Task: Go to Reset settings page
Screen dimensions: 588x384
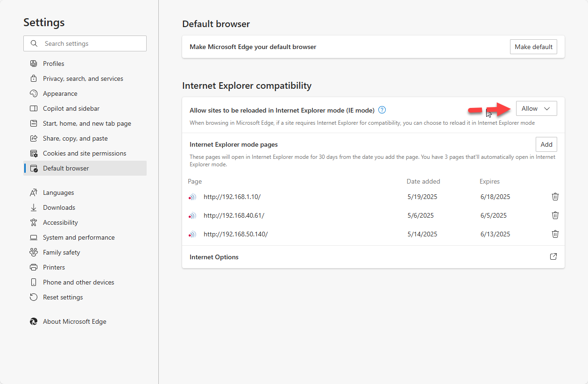Action: click(85, 297)
